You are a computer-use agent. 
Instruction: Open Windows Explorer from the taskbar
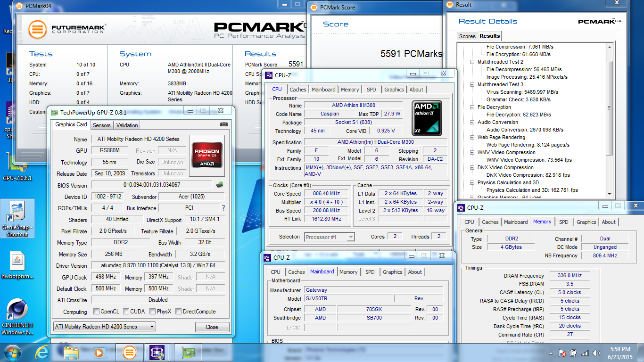pyautogui.click(x=71, y=352)
